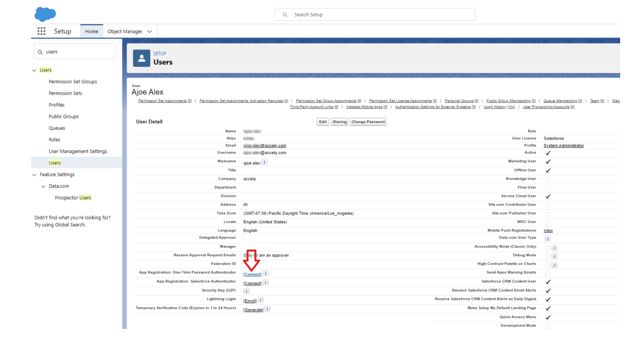Viewport: 644px width, 348px height.
Task: Open the Security Key (U2F) info icon
Action: (246, 291)
